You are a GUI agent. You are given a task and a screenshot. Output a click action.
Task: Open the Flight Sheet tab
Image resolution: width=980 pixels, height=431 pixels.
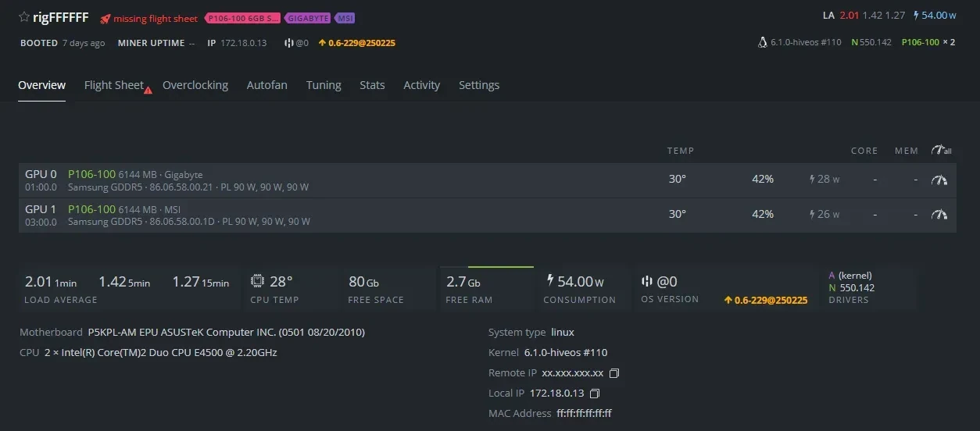tap(114, 85)
